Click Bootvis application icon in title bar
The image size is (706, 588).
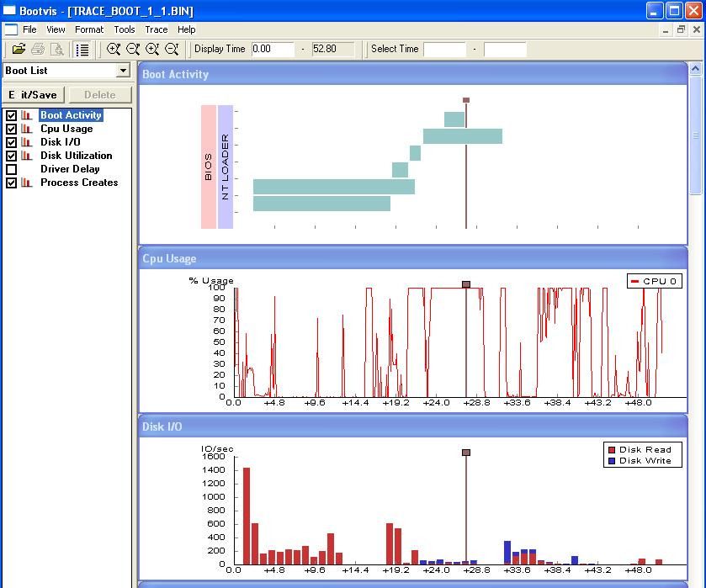[9, 10]
